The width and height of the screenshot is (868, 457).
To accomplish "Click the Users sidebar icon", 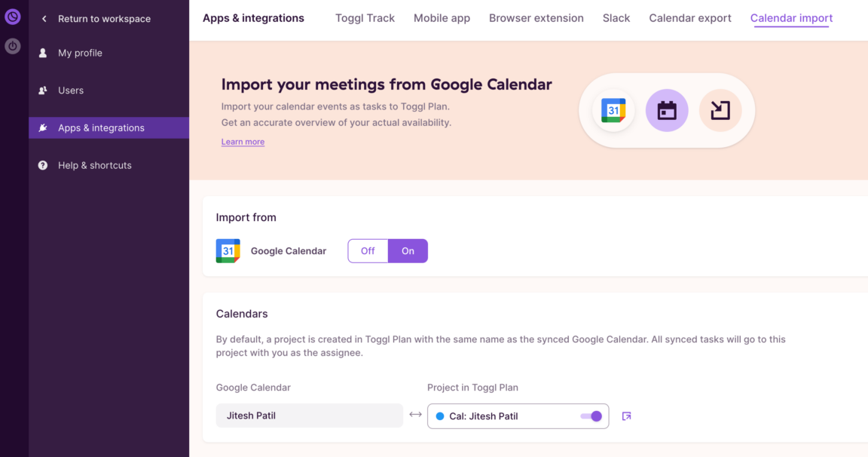I will (43, 90).
